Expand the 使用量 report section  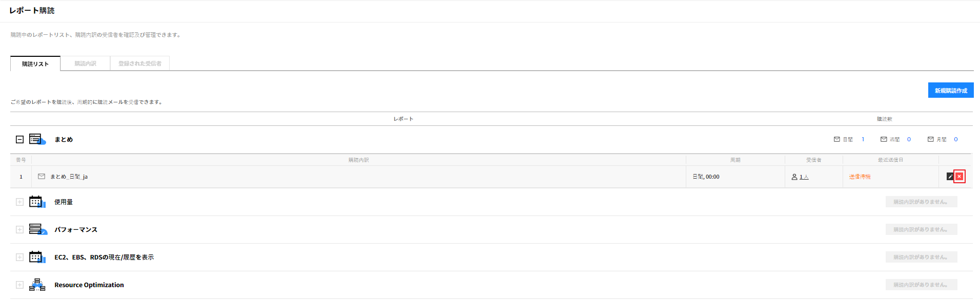[x=19, y=202]
